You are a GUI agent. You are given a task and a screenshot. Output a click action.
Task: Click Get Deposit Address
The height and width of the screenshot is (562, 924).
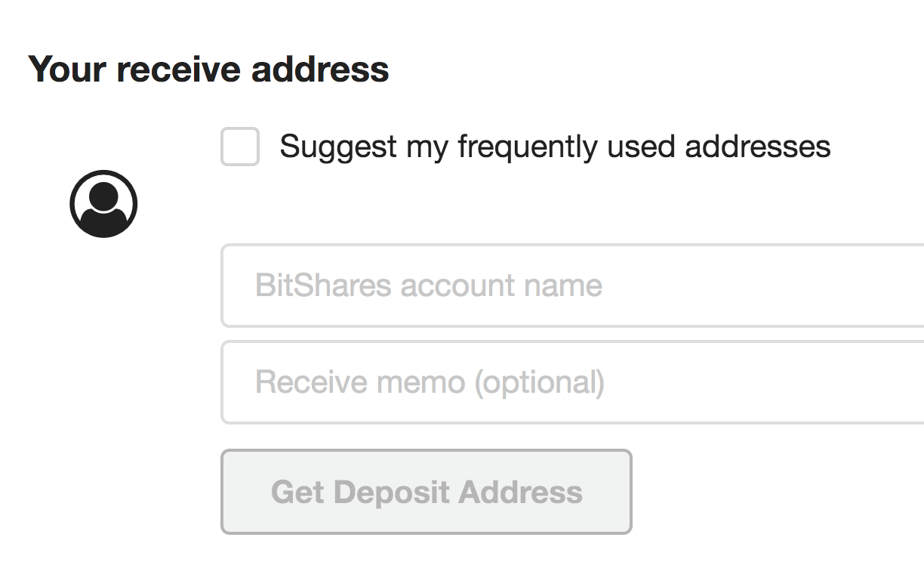(x=427, y=492)
